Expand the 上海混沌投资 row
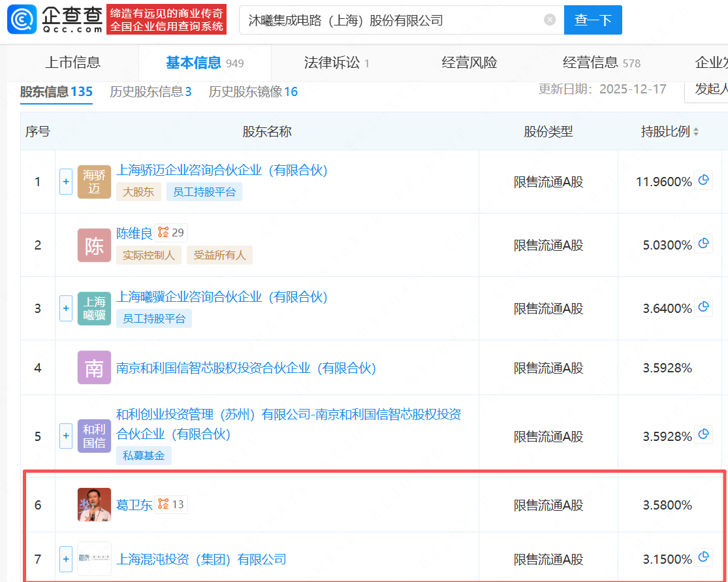 (65, 559)
